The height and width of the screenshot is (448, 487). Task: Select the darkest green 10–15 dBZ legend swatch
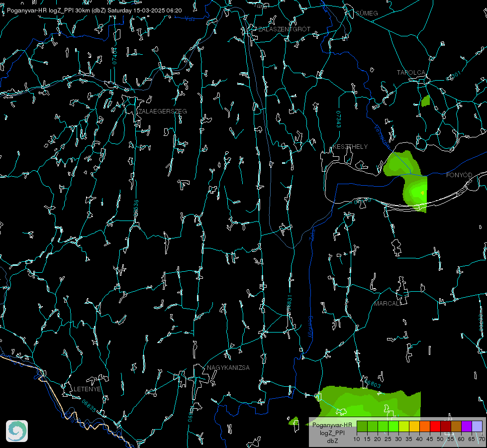click(x=362, y=426)
